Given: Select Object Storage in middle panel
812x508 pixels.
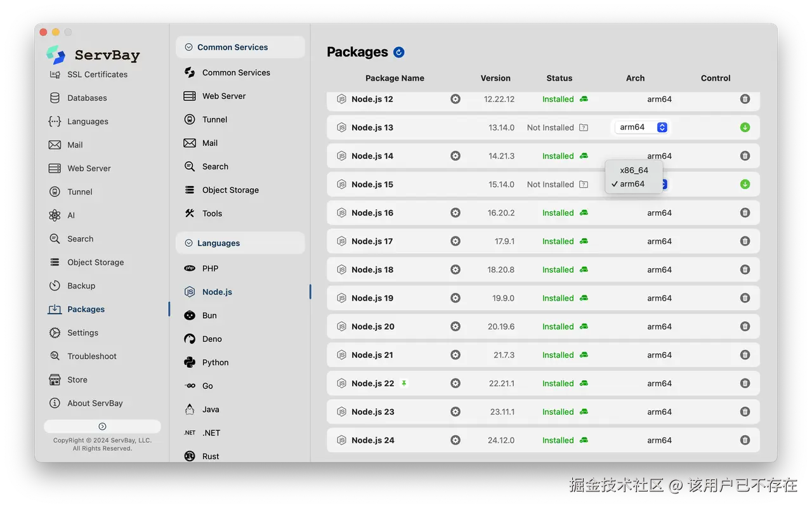Looking at the screenshot, I should (221, 190).
